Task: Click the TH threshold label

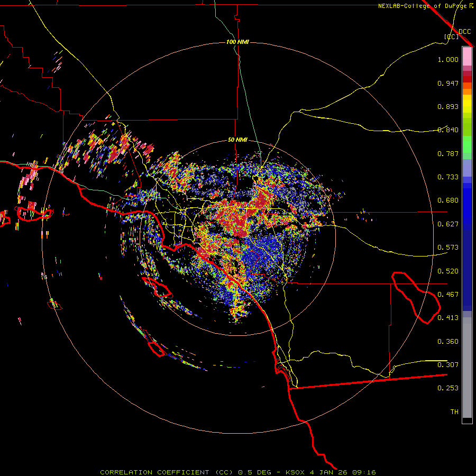Action: tap(454, 412)
